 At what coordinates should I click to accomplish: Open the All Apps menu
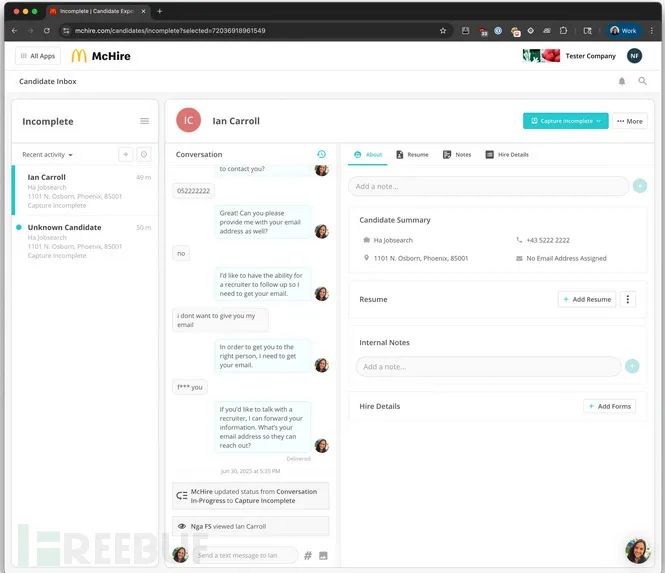38,56
